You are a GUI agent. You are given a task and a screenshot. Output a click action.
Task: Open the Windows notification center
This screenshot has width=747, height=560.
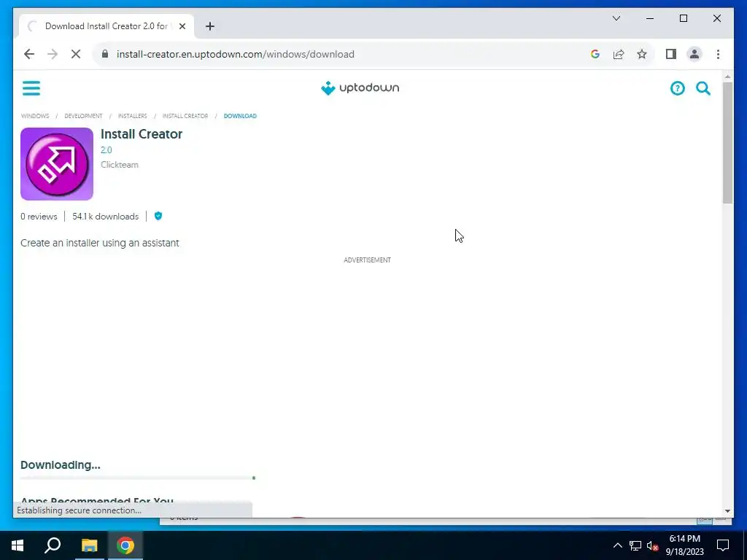(723, 545)
